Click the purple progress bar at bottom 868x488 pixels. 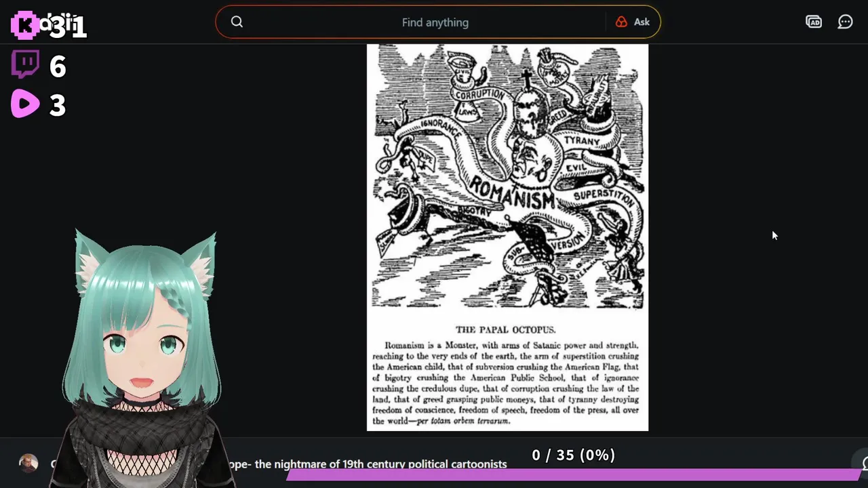(574, 474)
